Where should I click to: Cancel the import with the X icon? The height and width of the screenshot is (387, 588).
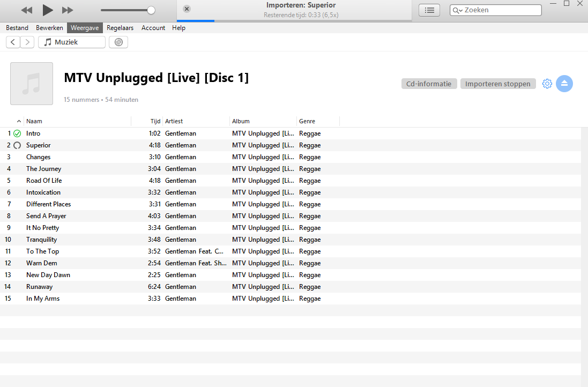[x=187, y=9]
